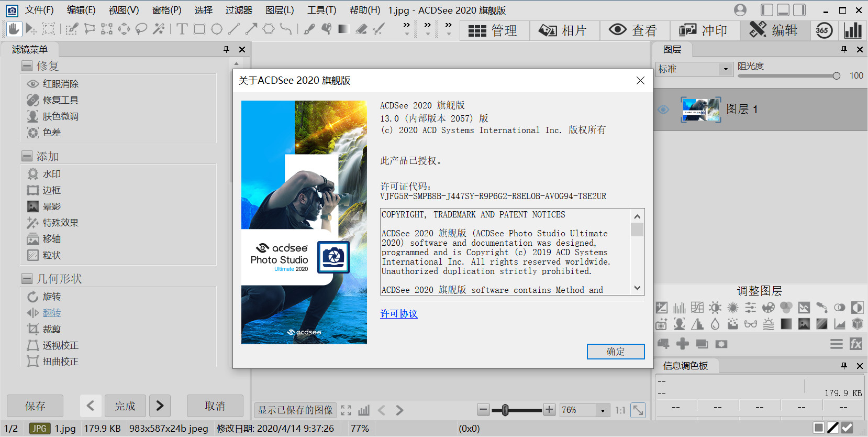Select the 图层 1 thumbnail
The image size is (868, 437).
701,110
